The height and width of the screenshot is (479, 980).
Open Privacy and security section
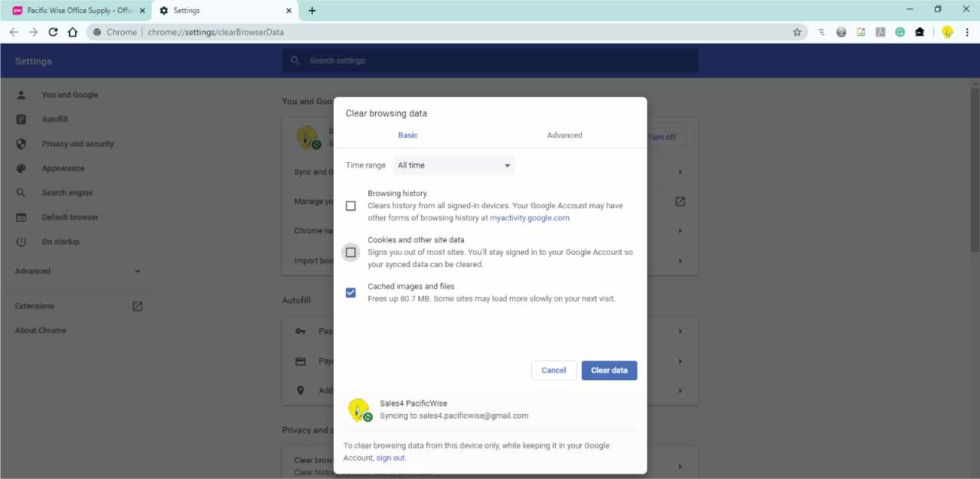pyautogui.click(x=77, y=144)
